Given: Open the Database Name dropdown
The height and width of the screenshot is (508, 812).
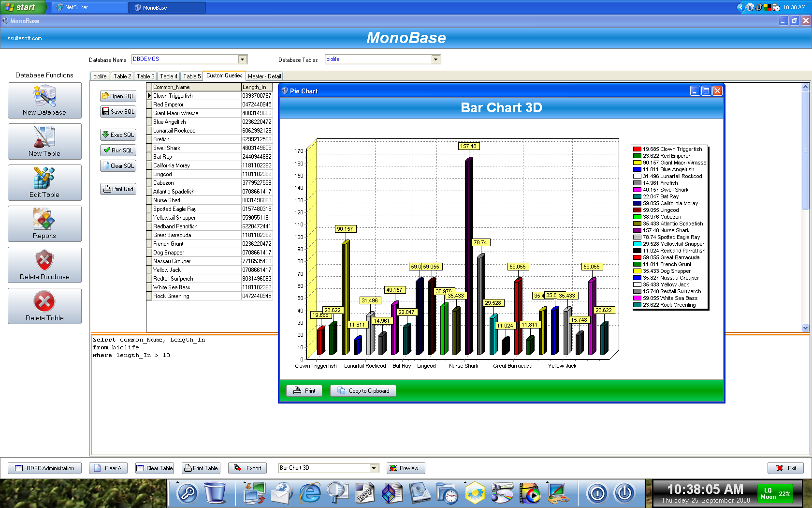Looking at the screenshot, I should [x=243, y=60].
